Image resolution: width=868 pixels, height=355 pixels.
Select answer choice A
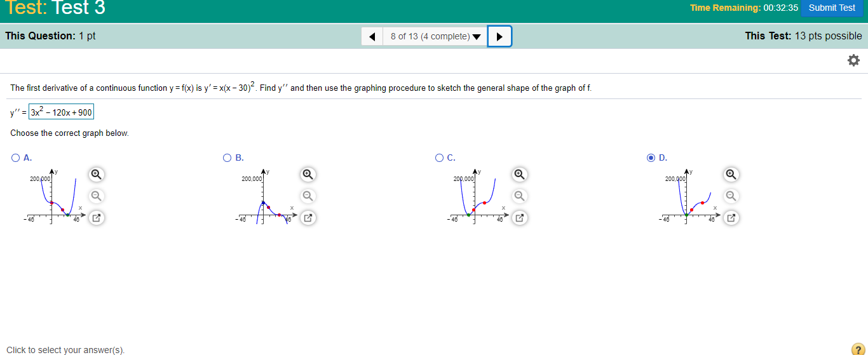coord(15,157)
